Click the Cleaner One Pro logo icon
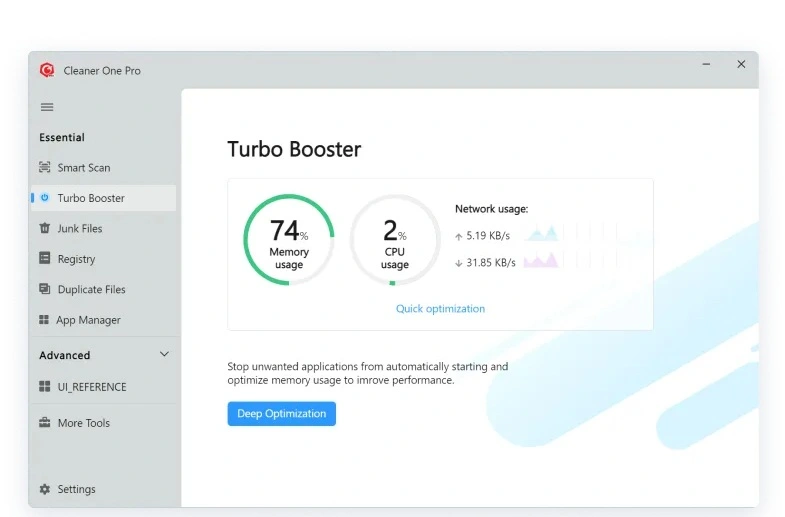Screen dimensions: 785x517 (47, 70)
